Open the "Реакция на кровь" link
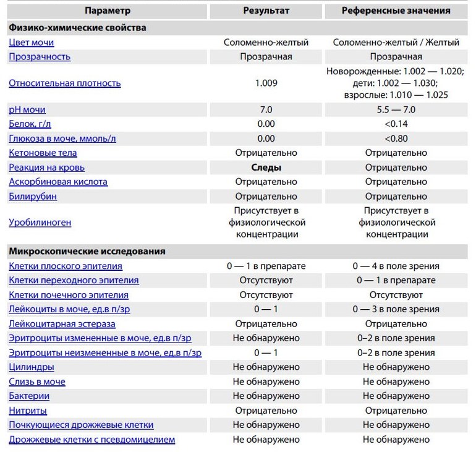 click(x=47, y=168)
